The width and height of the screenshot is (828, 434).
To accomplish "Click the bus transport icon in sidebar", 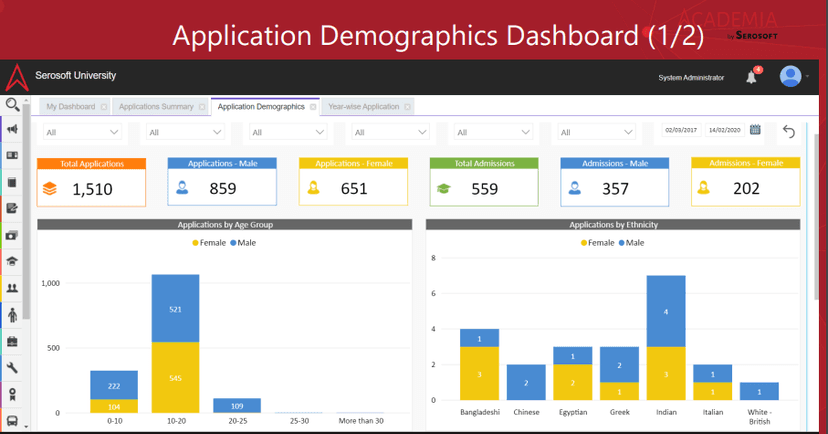I will 13,421.
